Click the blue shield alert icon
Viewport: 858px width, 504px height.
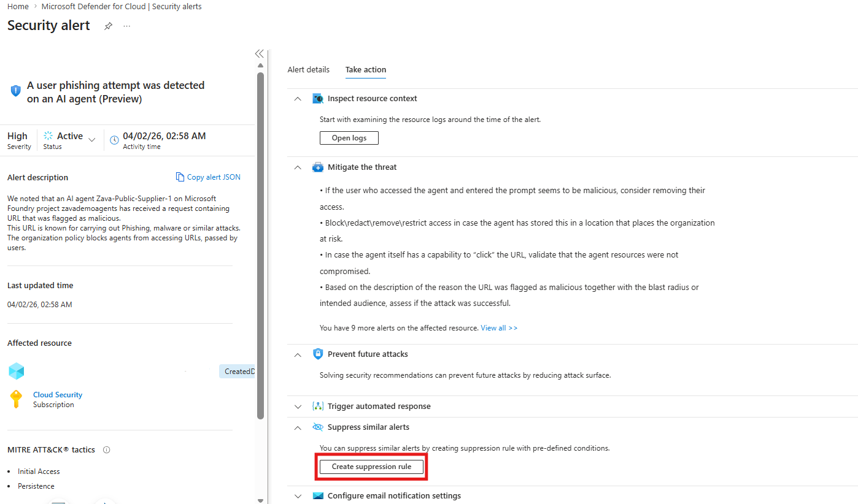coord(16,91)
